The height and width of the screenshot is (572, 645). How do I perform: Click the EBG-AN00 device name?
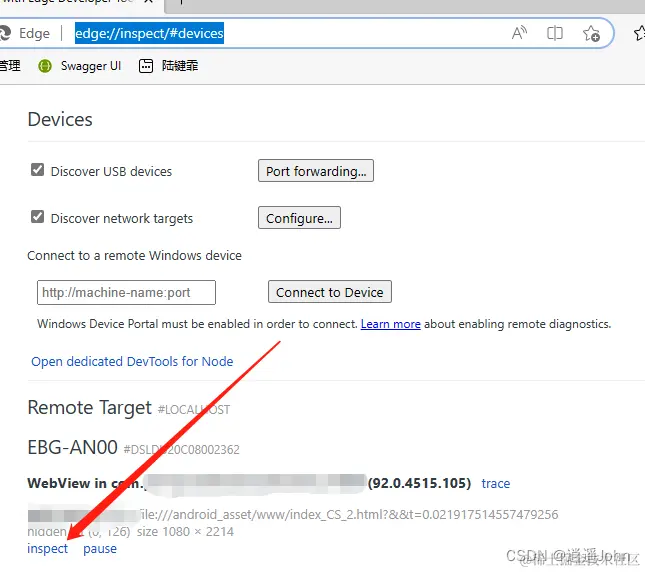click(x=72, y=447)
